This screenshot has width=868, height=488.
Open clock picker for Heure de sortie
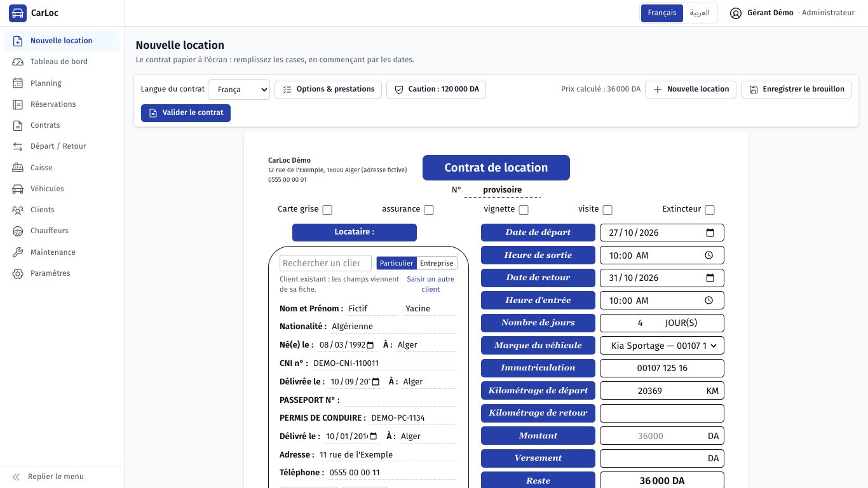point(709,255)
